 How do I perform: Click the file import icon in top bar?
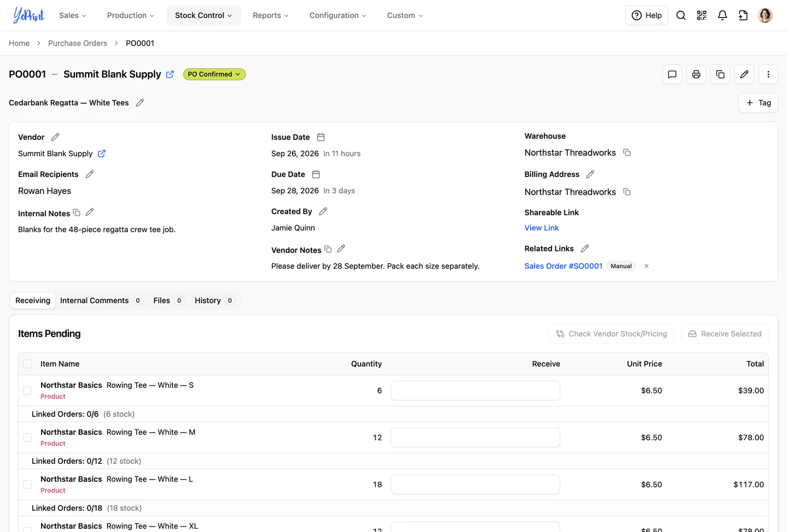743,15
